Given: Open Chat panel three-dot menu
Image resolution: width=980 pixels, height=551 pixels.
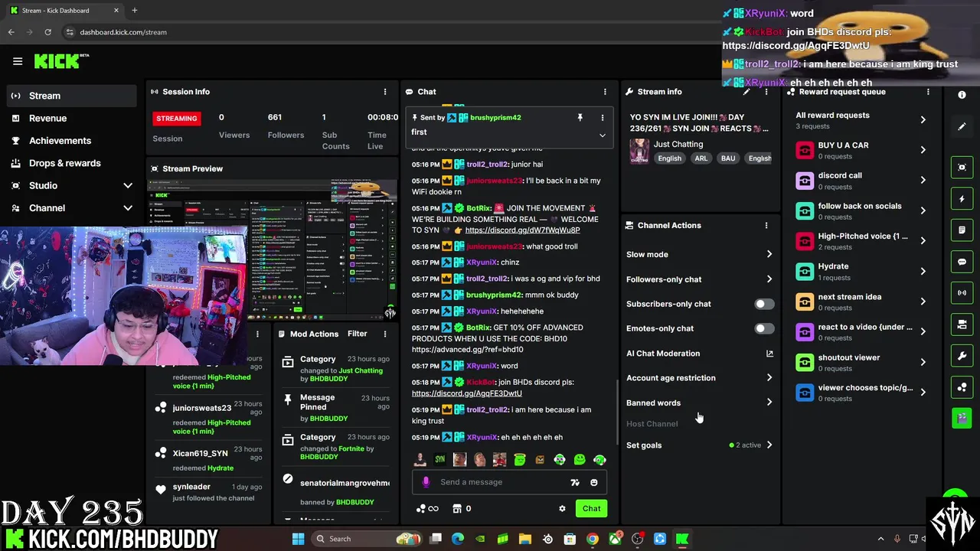Looking at the screenshot, I should coord(605,92).
